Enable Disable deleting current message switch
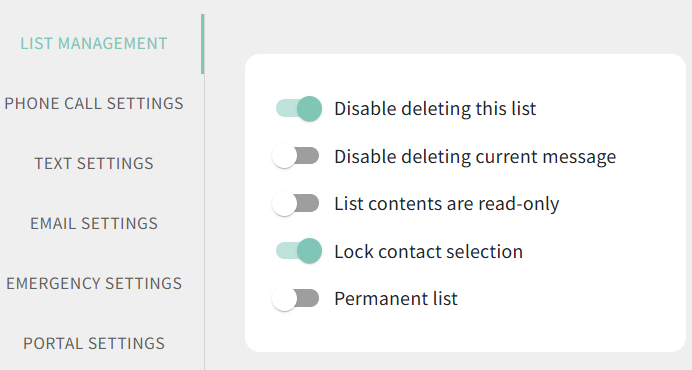The width and height of the screenshot is (692, 370). pyautogui.click(x=296, y=156)
